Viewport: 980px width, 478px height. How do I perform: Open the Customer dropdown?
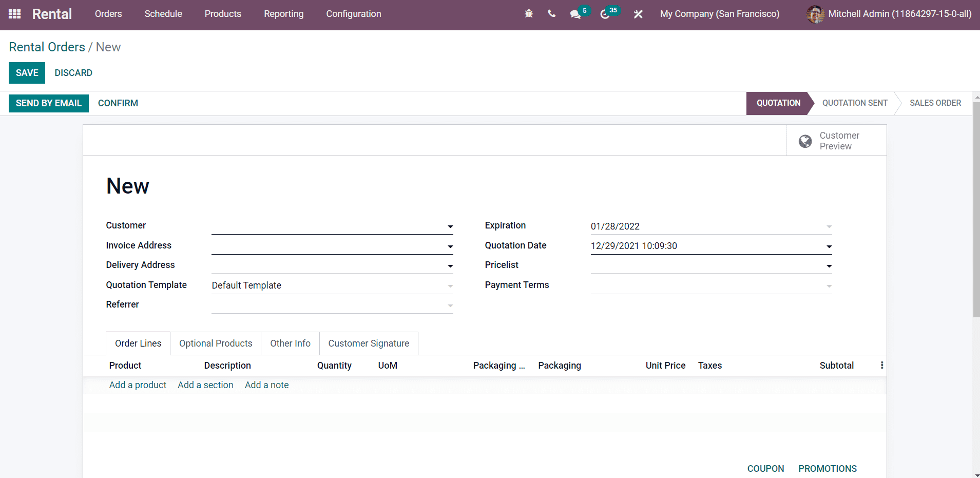tap(450, 226)
